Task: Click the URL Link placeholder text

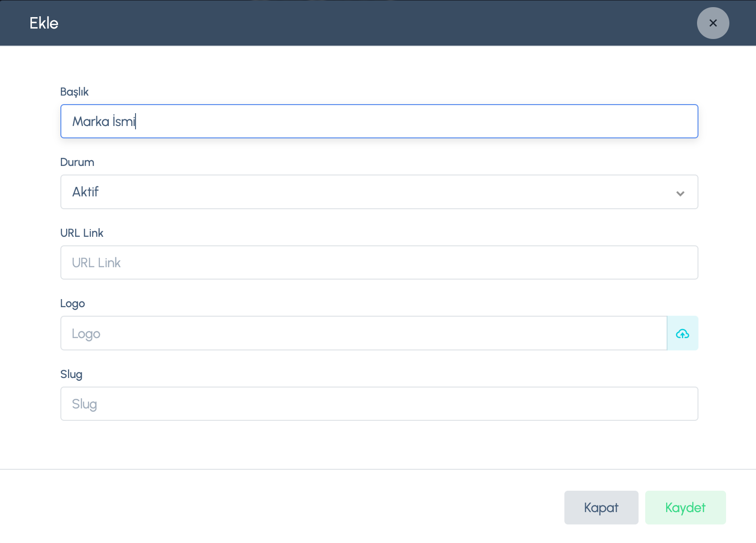Action: coord(96,262)
